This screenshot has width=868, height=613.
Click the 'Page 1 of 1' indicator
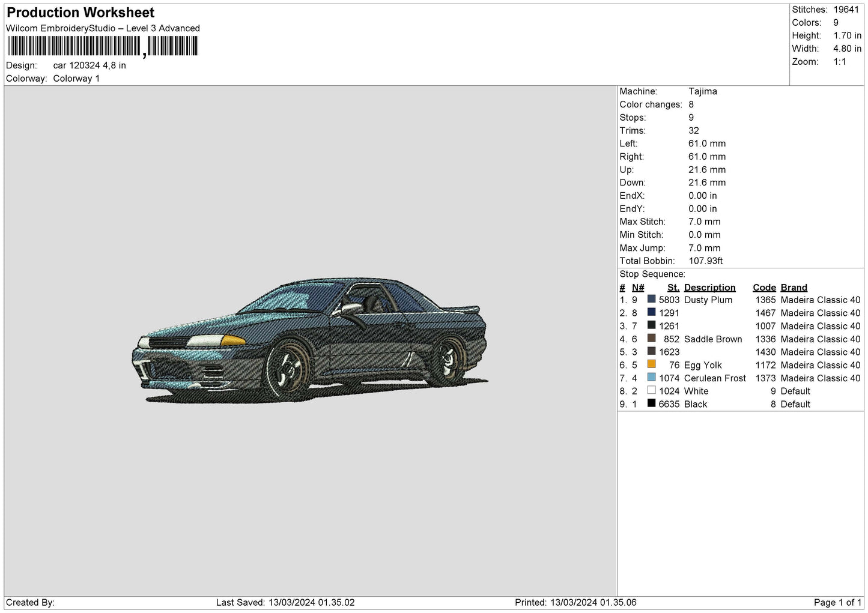click(x=837, y=603)
